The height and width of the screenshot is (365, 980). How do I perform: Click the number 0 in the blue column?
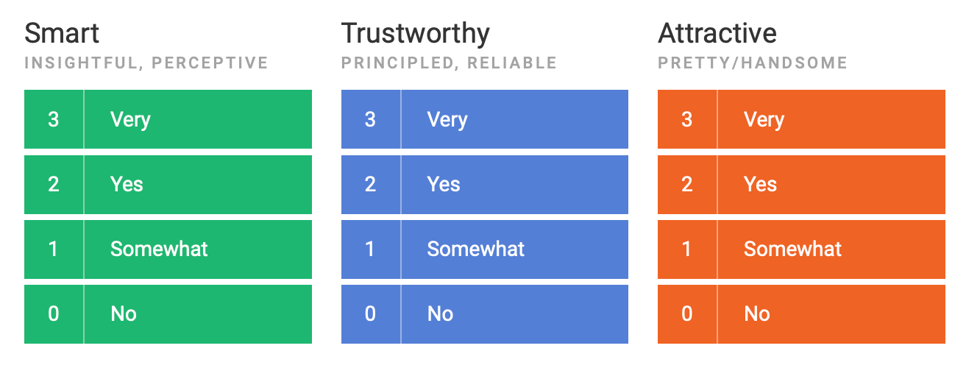(x=370, y=314)
